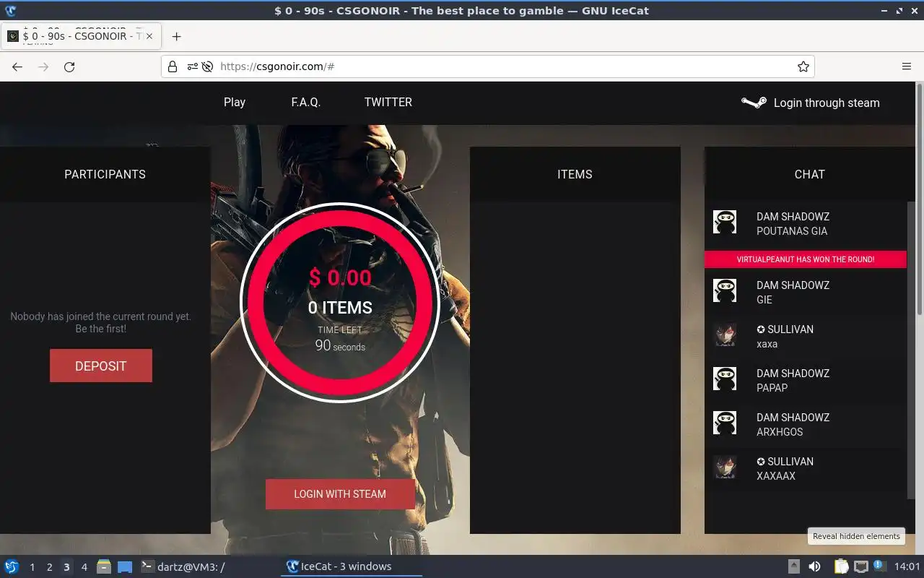This screenshot has width=924, height=578.
Task: Click the LOGIN WITH STEAM button
Action: pyautogui.click(x=340, y=494)
